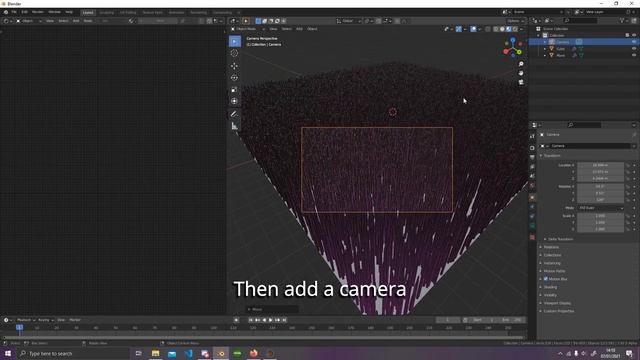Open the Object Mode dropdown
Viewport: 640px width, 360px height.
pos(247,29)
